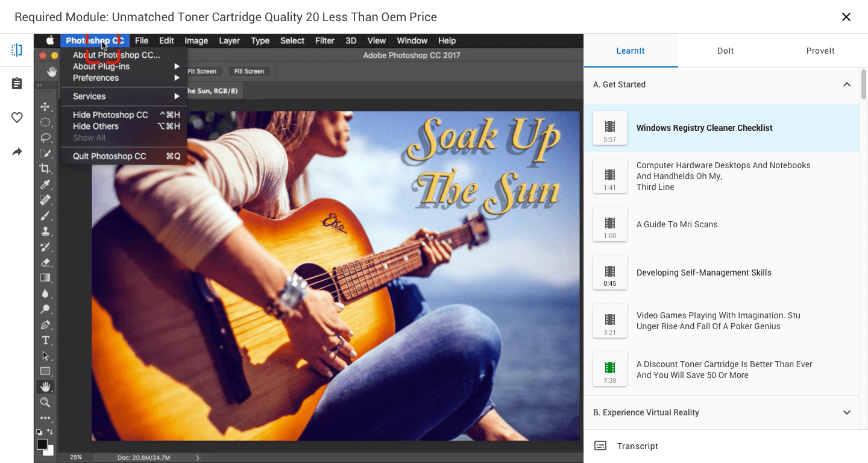Select the Rectangle shape tool

(45, 371)
